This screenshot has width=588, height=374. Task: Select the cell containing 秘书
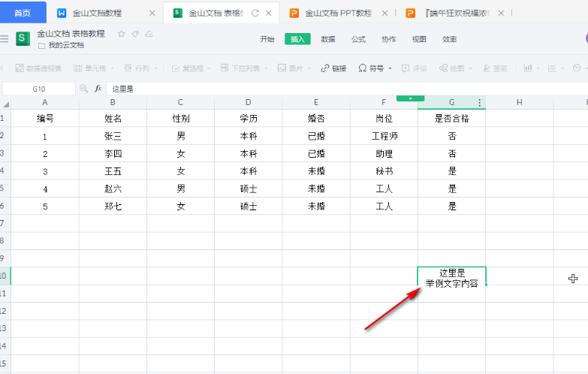[x=384, y=171]
